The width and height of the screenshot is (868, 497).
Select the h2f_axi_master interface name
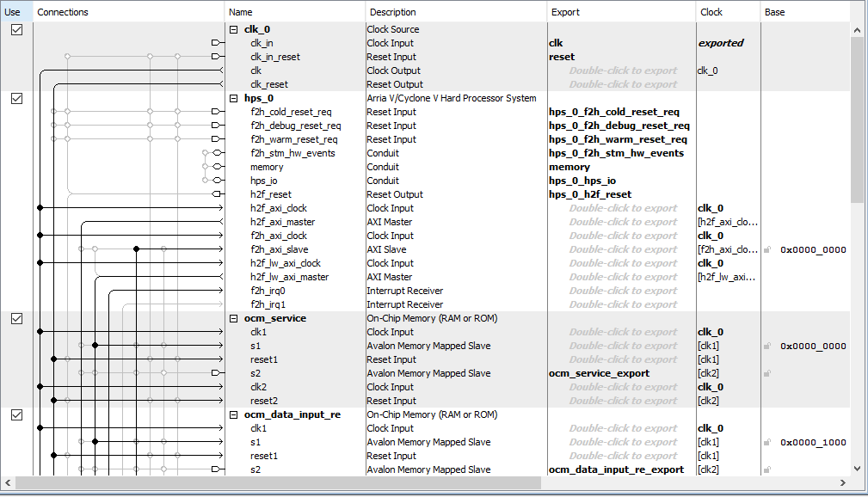[x=282, y=222]
